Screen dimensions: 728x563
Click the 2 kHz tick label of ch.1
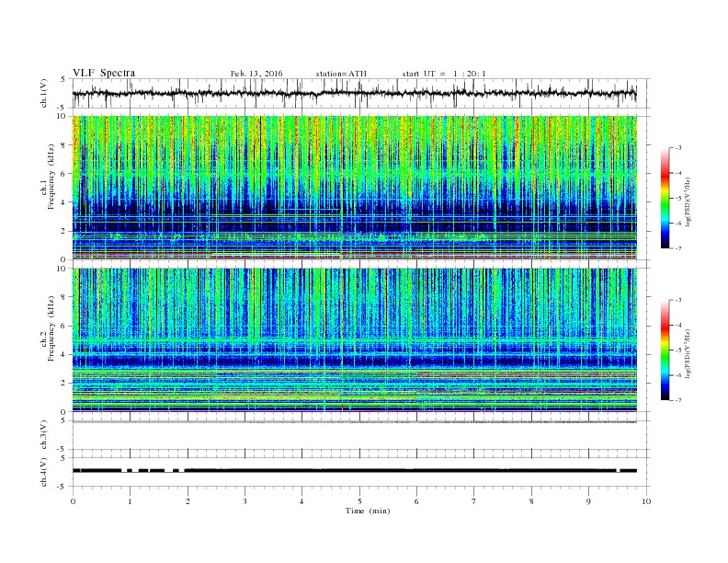click(63, 231)
